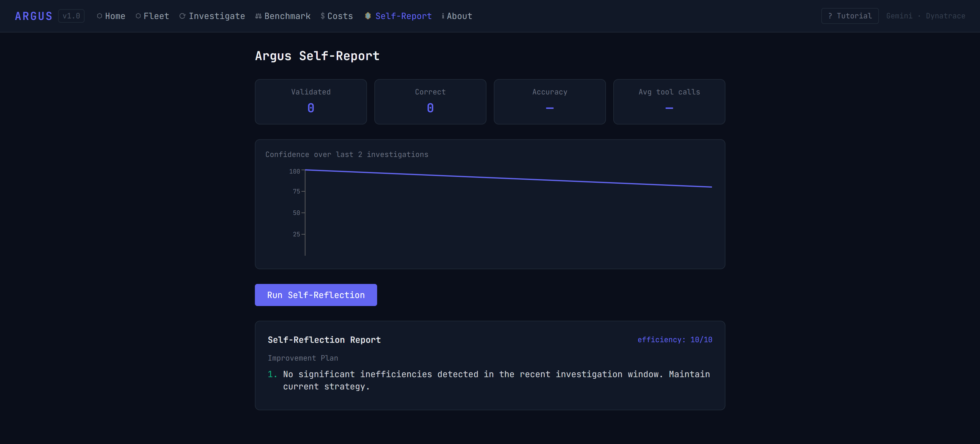The height and width of the screenshot is (444, 980).
Task: Click the Self-Report hexagon icon
Action: (x=368, y=16)
